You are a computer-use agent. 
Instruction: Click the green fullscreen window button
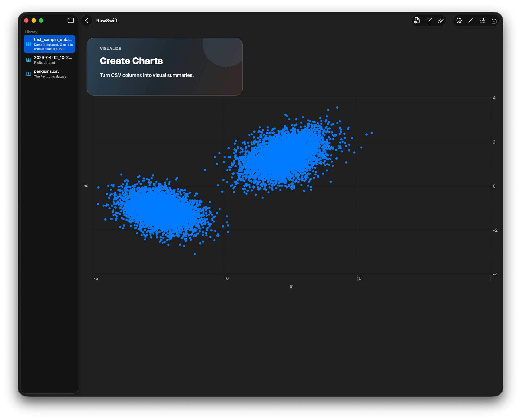(x=41, y=21)
